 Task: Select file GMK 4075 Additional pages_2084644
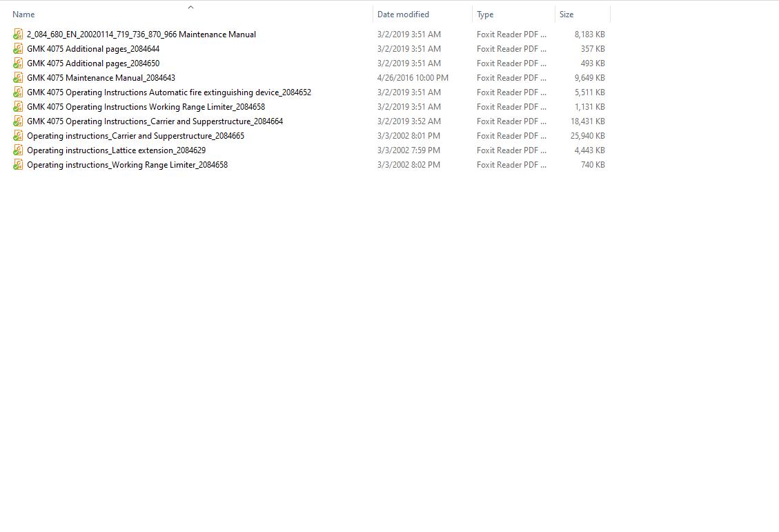tap(93, 49)
